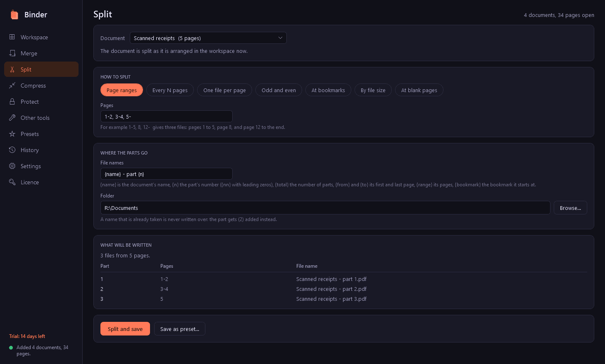The height and width of the screenshot is (364, 605).
Task: Click the 'Added 4 documents, 34 pages' status
Action: (42, 350)
